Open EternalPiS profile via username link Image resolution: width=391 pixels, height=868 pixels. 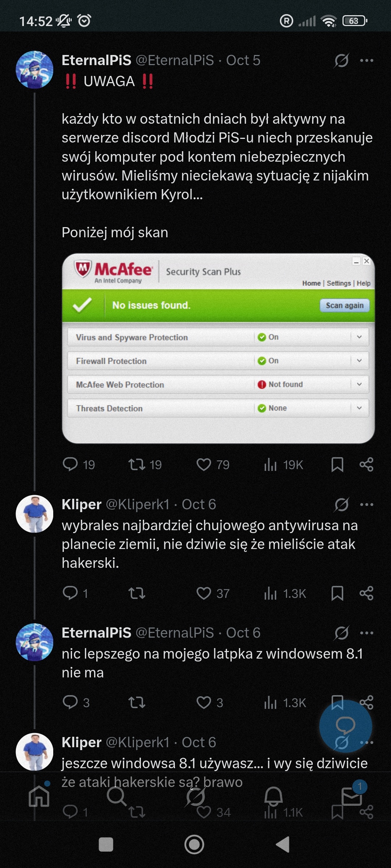point(96,60)
